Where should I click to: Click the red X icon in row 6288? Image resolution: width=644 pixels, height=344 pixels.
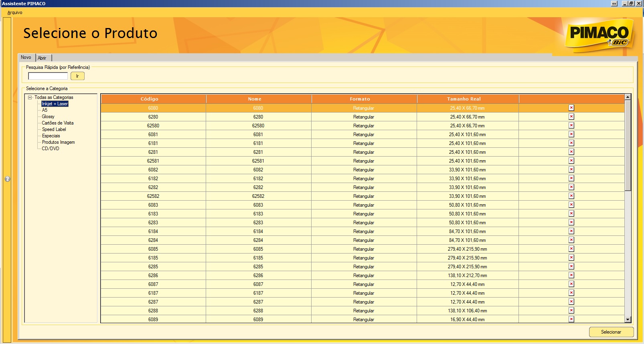(x=571, y=310)
